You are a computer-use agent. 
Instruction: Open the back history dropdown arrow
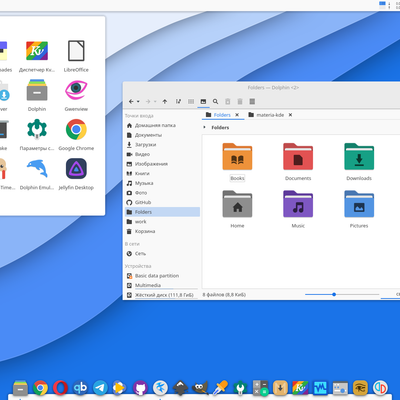coord(138,102)
